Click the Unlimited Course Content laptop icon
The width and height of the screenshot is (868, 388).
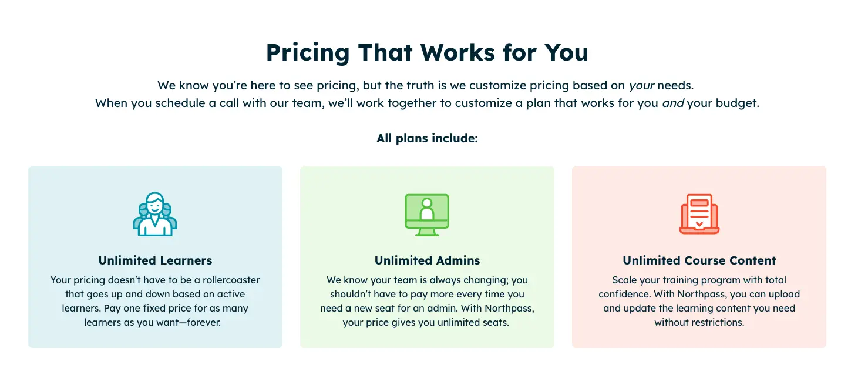click(699, 215)
